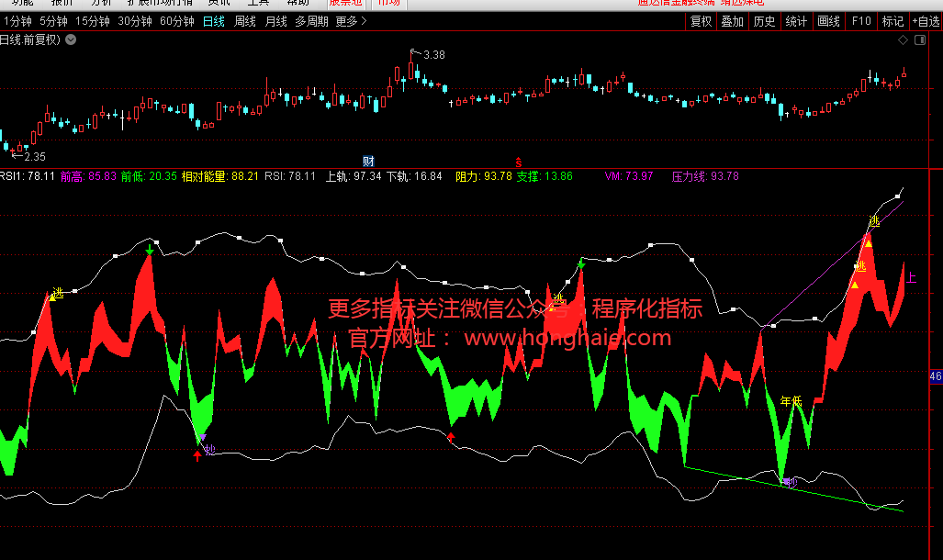This screenshot has width=943, height=560.
Task: Click the diamond icon above the chart
Action: point(904,40)
